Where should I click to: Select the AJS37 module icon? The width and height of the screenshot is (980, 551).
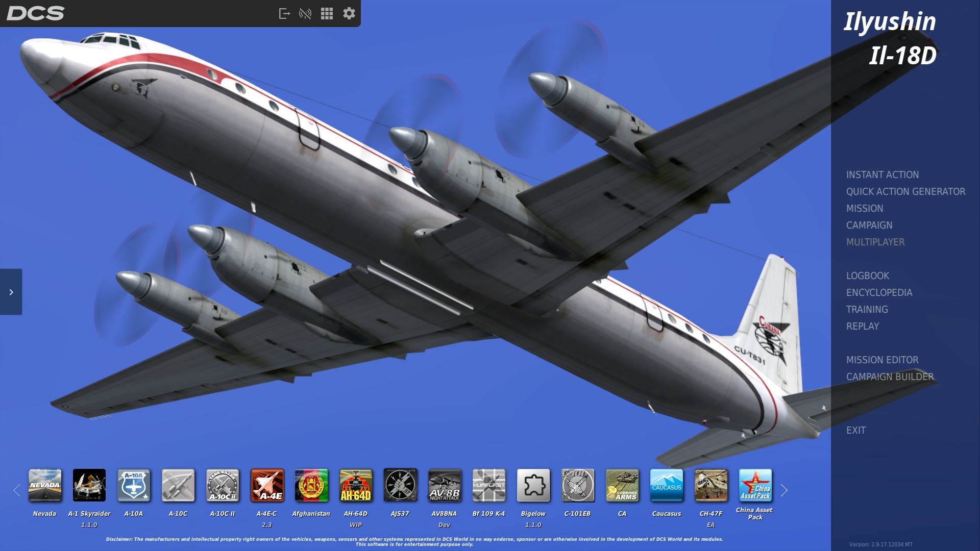click(x=400, y=485)
